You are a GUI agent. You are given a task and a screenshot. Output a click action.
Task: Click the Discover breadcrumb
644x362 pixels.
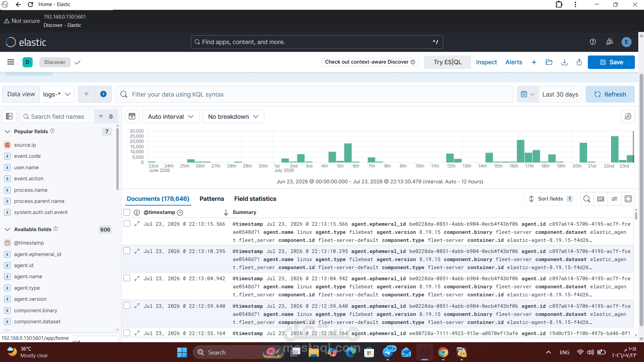pos(55,62)
